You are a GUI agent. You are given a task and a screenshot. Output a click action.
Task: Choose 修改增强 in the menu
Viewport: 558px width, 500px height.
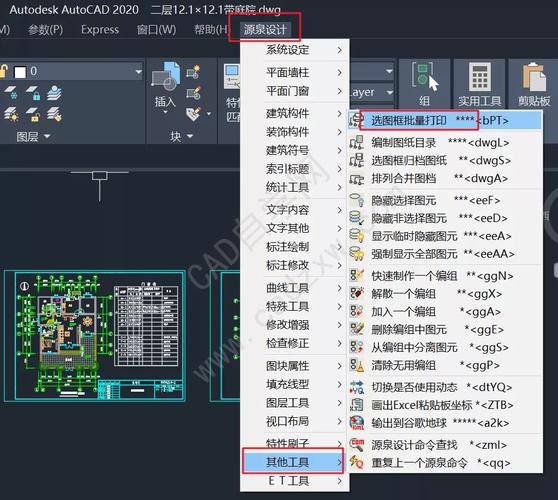[x=288, y=325]
